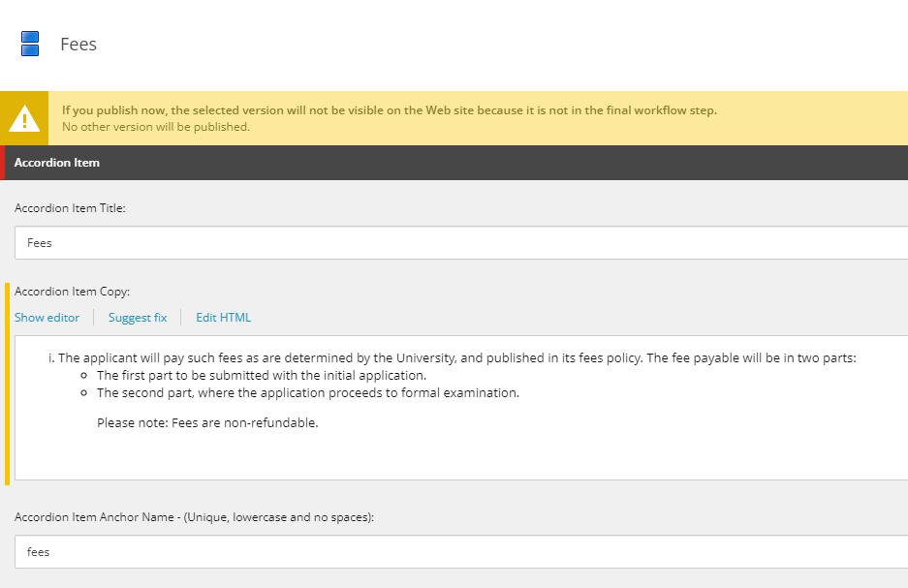Viewport: 908px width, 588px height.
Task: Click the Fees page title text
Action: click(x=78, y=44)
